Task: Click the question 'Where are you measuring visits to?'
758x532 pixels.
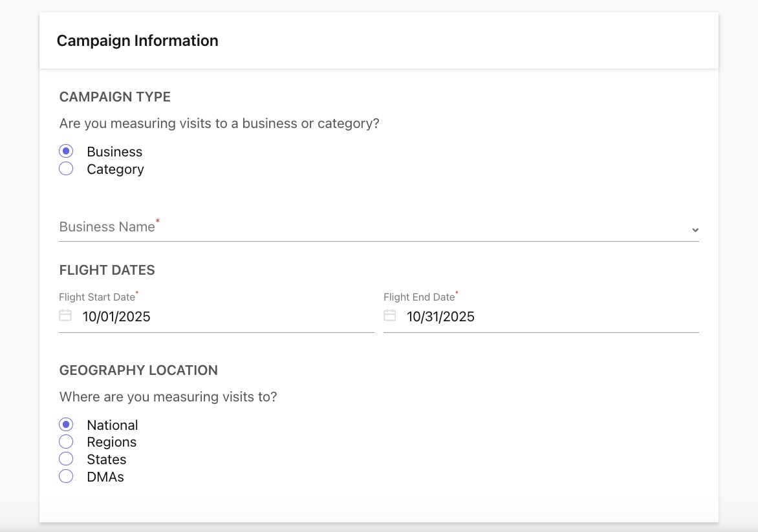Action: point(168,396)
